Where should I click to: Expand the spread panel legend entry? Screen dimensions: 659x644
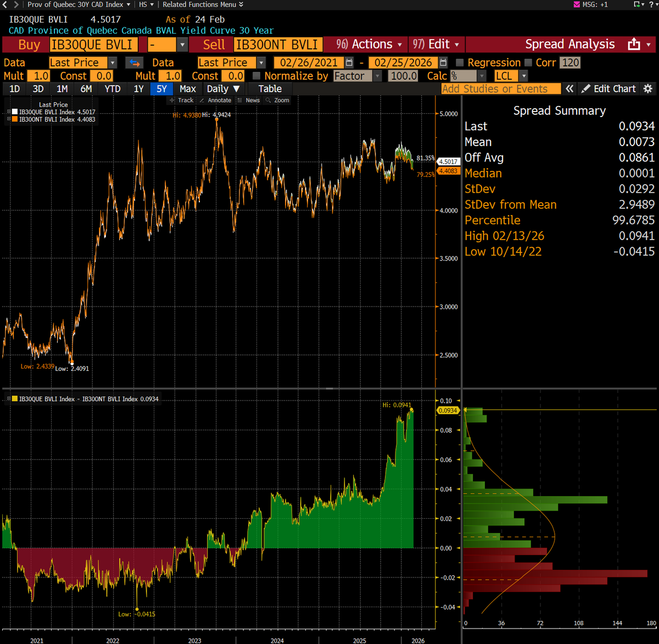click(9, 399)
